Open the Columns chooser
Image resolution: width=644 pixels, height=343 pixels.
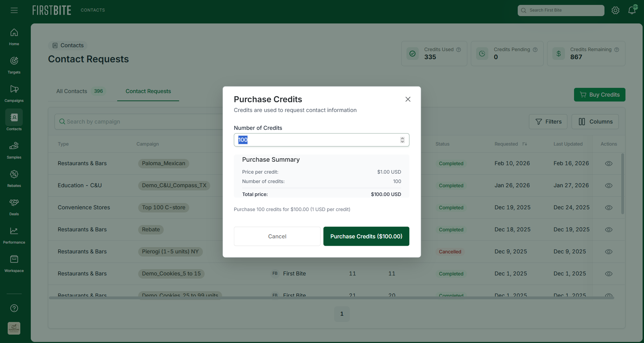click(595, 121)
